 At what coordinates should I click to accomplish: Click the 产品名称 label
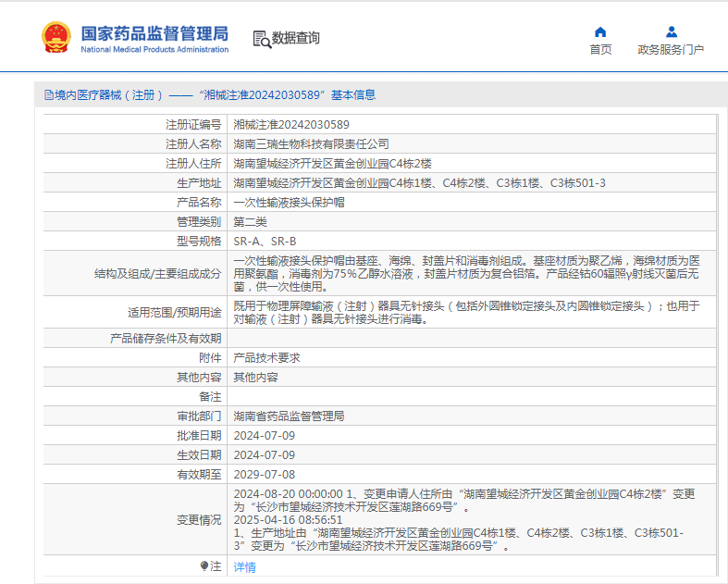point(199,203)
